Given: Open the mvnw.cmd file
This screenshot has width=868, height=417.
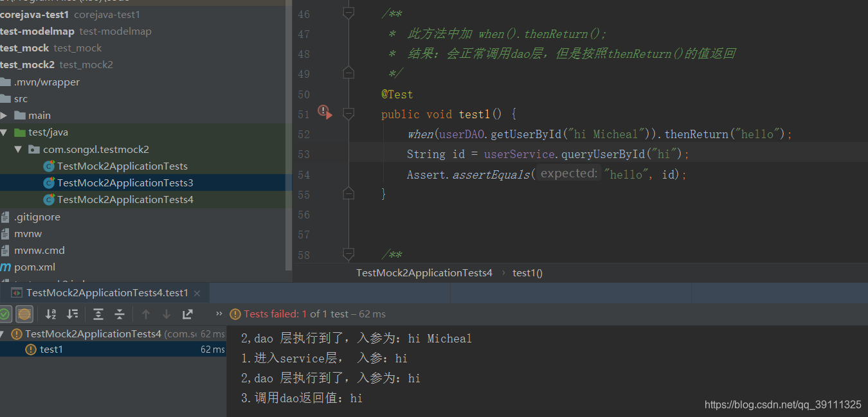Looking at the screenshot, I should point(39,251).
